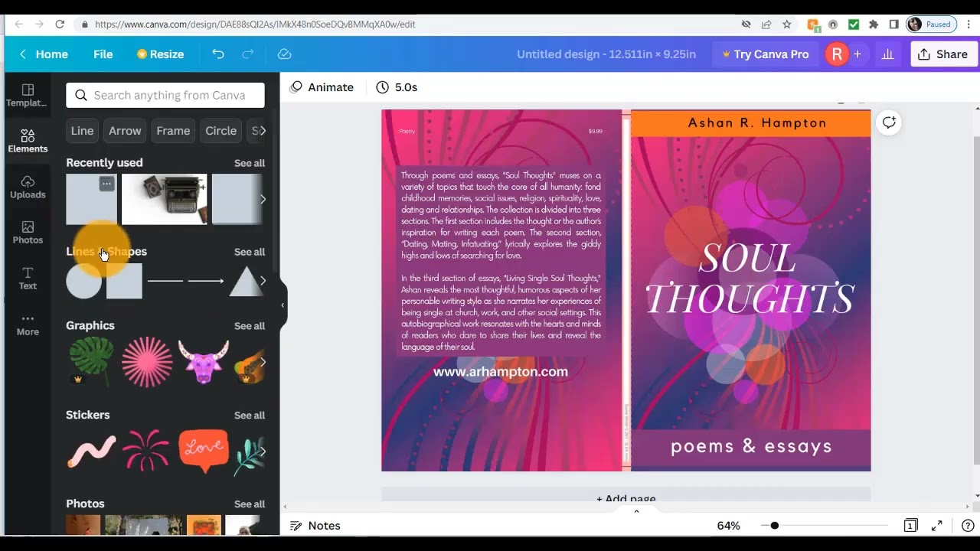Click the zoom slider handle

click(774, 526)
